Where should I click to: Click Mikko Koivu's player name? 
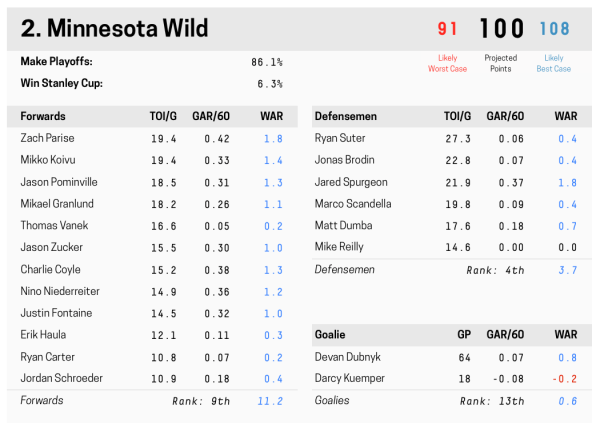pyautogui.click(x=46, y=160)
